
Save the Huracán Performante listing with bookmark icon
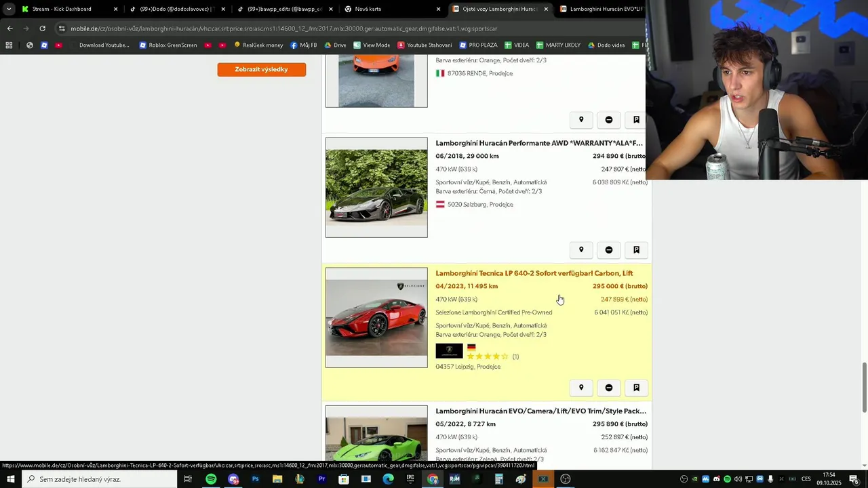click(x=636, y=250)
